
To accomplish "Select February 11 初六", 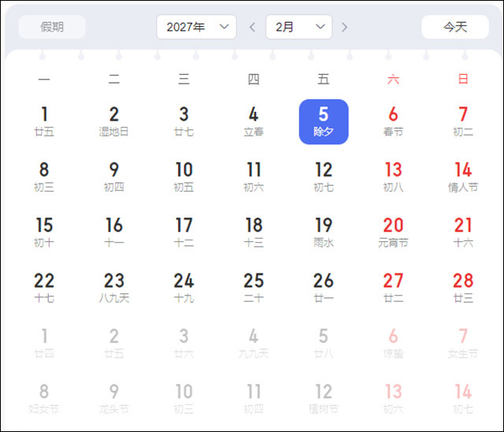I will [254, 177].
